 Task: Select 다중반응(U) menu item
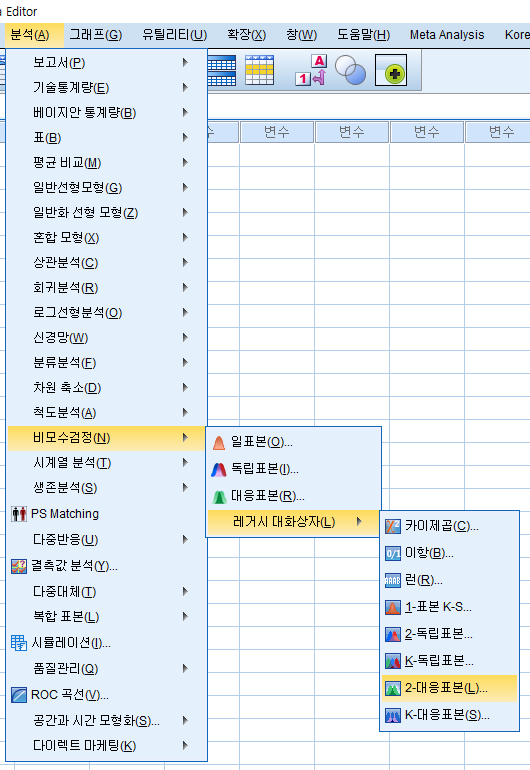(x=107, y=539)
